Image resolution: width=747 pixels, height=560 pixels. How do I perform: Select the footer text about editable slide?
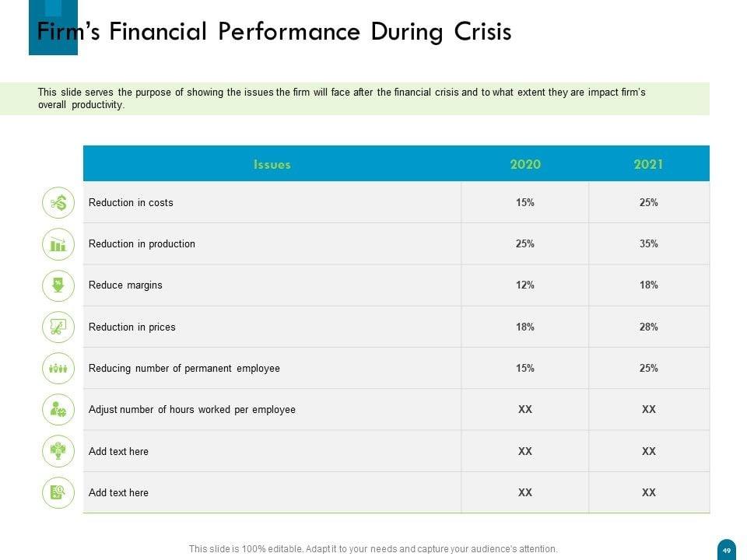point(373,549)
